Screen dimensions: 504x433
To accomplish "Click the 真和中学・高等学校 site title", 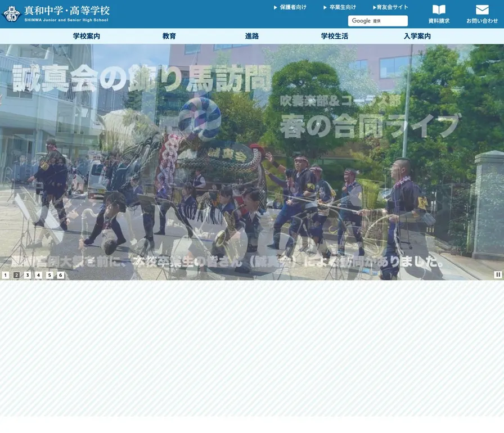I will pos(67,11).
